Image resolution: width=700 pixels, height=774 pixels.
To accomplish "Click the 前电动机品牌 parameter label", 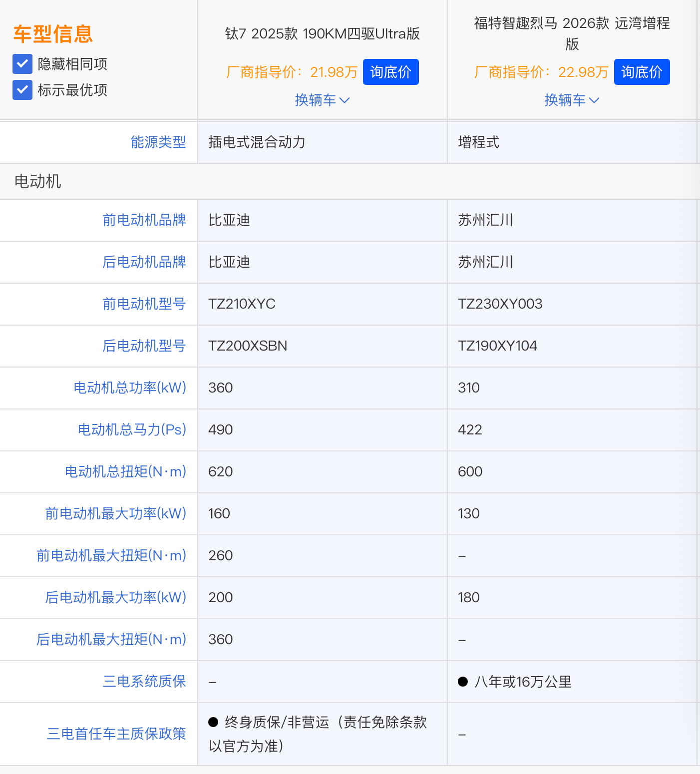I will pyautogui.click(x=144, y=220).
